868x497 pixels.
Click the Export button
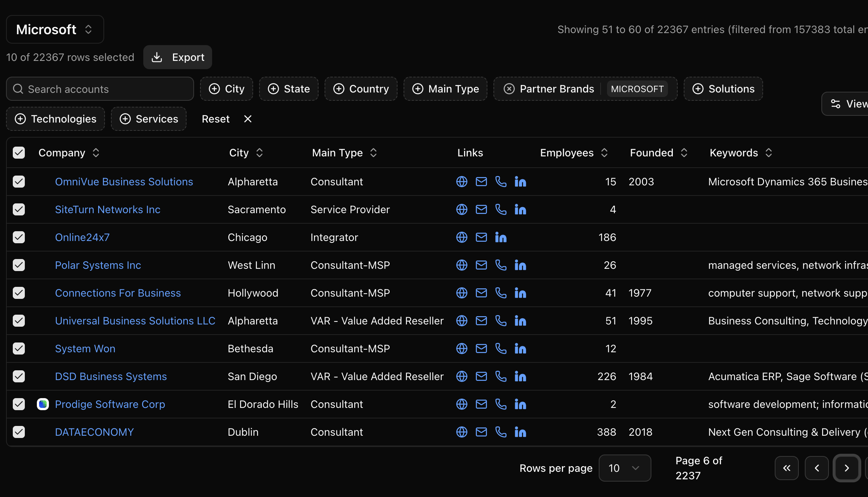(178, 57)
